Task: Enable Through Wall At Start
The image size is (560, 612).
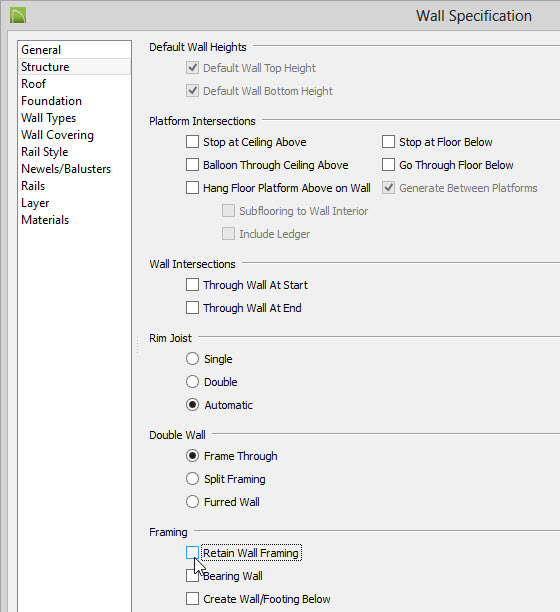Action: pos(192,285)
